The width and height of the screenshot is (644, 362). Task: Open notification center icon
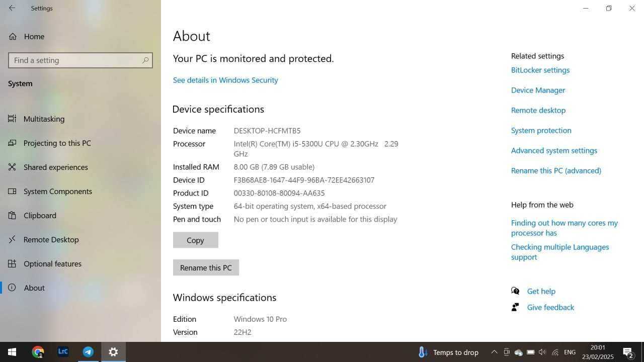[x=628, y=352]
